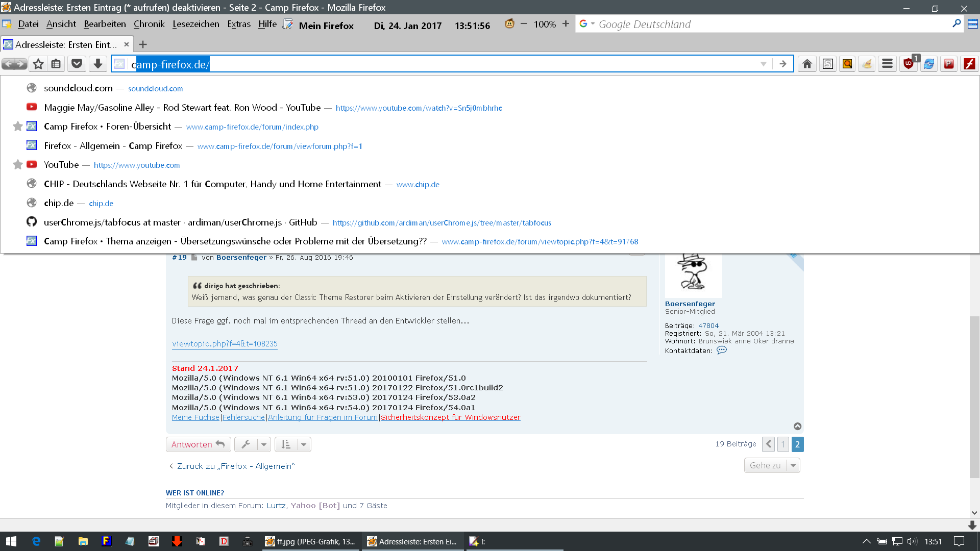Click the Pocket save icon
Viewport: 980px width, 551px height.
click(x=77, y=64)
